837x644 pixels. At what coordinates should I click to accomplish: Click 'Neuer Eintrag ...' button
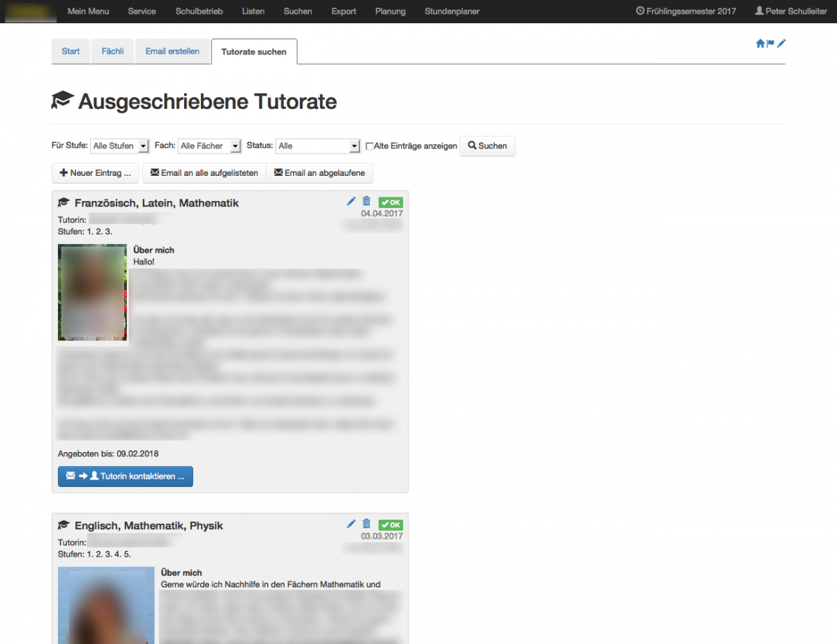point(96,173)
